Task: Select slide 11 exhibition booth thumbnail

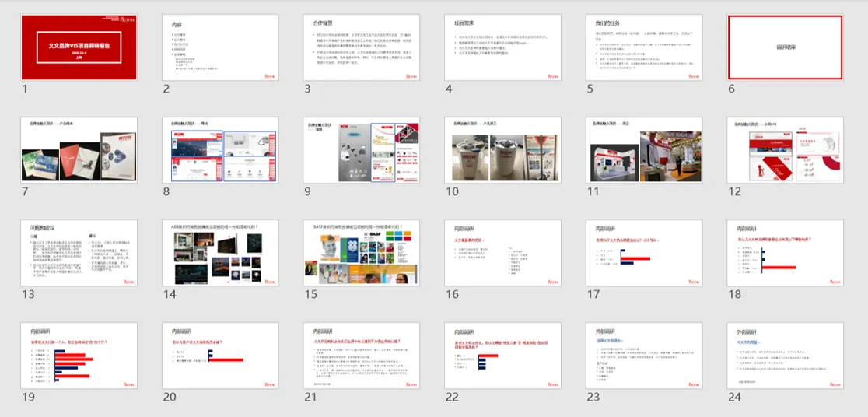Action: (x=644, y=150)
